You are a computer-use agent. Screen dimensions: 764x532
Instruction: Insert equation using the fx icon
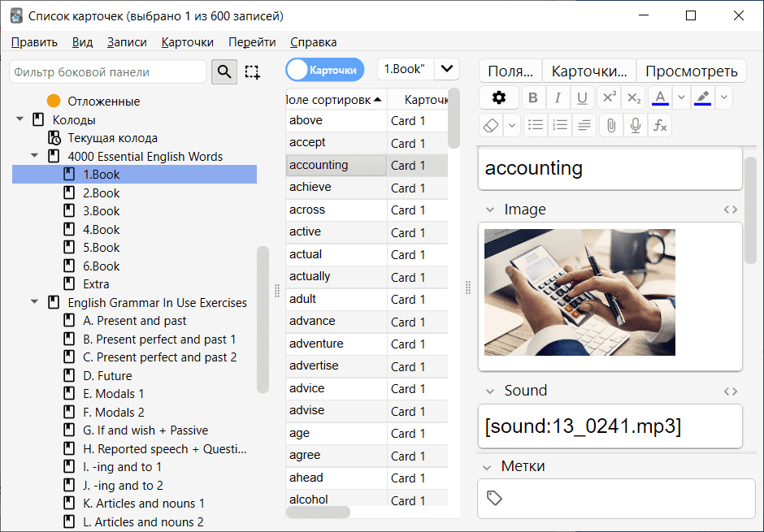pyautogui.click(x=660, y=125)
